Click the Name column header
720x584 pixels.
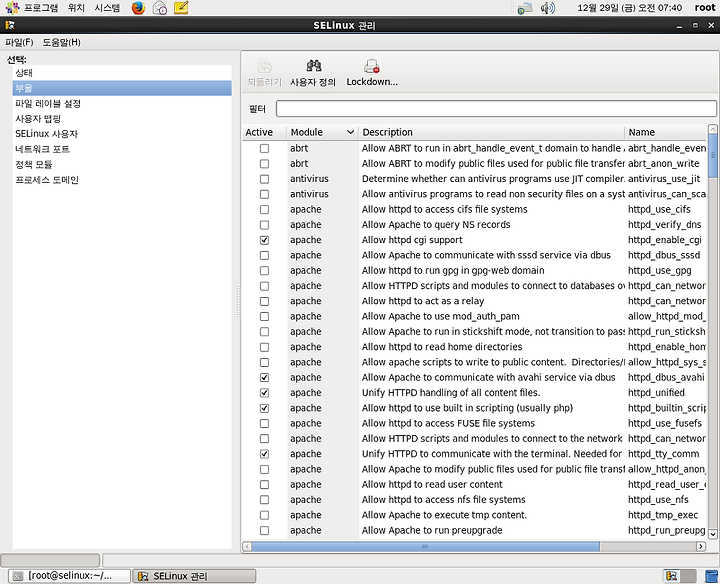666,132
